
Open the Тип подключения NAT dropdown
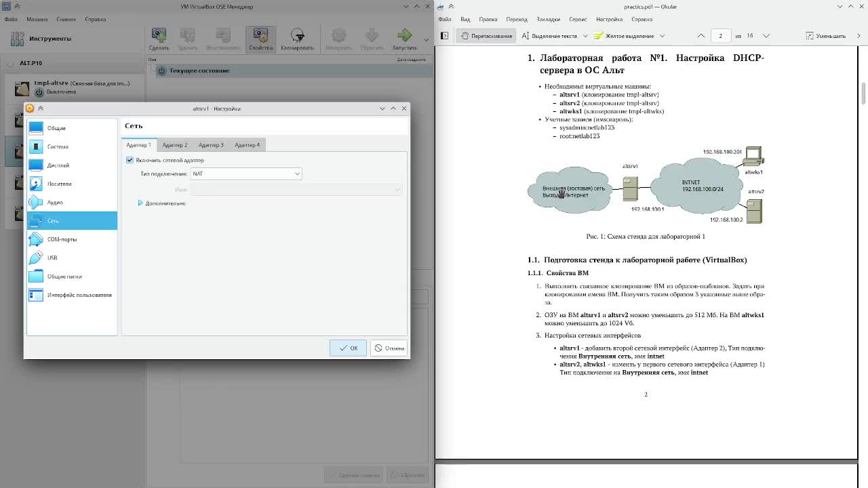click(x=246, y=174)
